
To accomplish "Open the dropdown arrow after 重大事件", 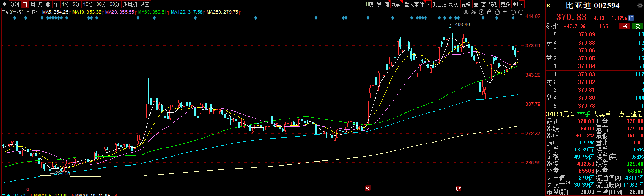I will pos(429,4).
